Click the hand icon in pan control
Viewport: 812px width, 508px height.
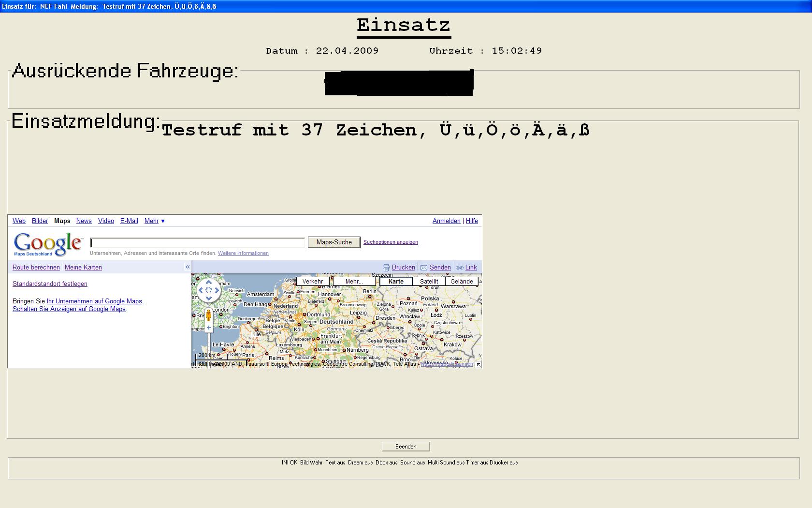209,290
